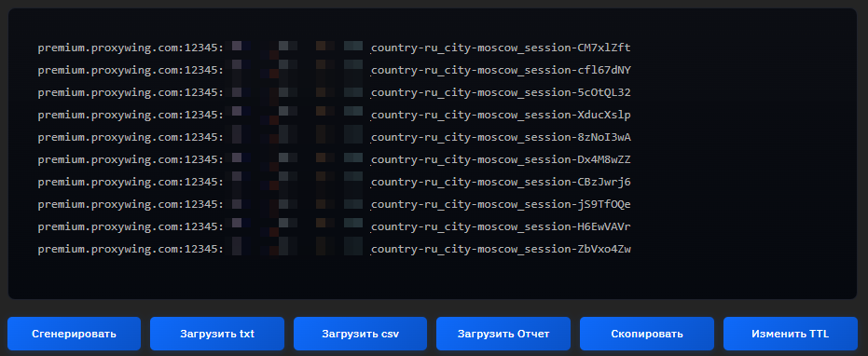Screen dimensions: 868x356
Task: Select proxy line ending session-H6EwVAVr
Action: (x=335, y=227)
